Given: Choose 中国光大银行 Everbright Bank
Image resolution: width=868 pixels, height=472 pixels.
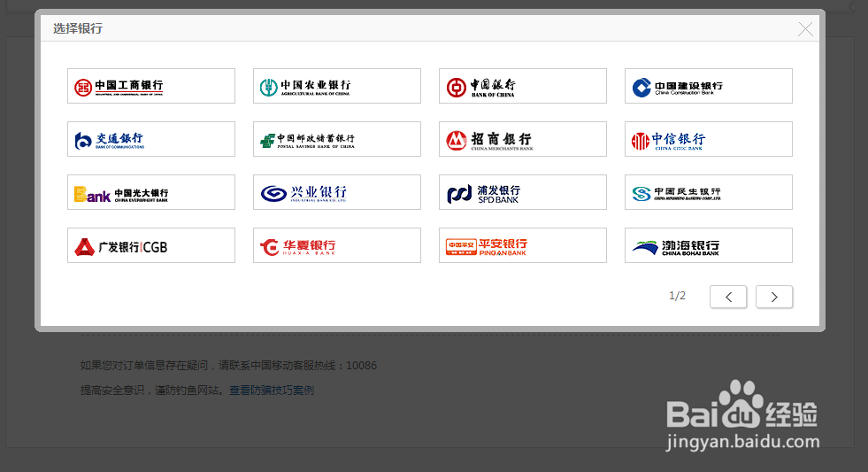Looking at the screenshot, I should [151, 192].
